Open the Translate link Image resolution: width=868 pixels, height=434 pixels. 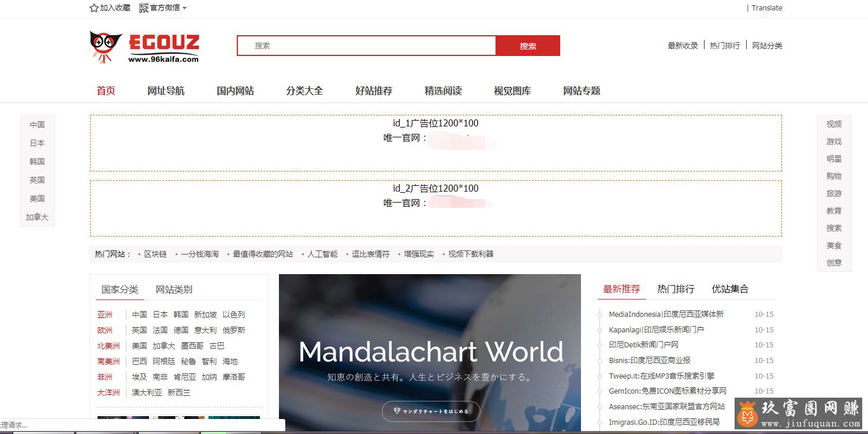(767, 8)
